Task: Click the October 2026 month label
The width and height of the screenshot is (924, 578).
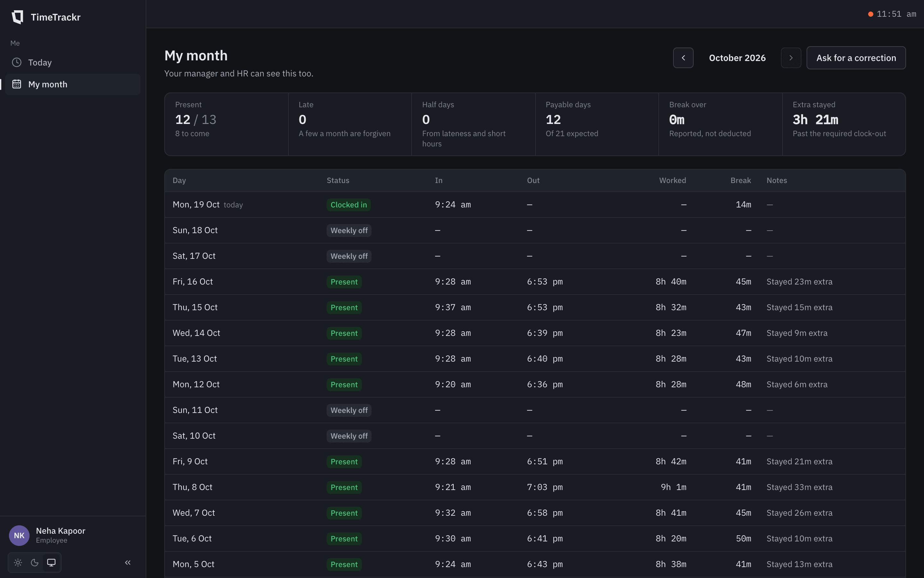Action: [x=737, y=58]
